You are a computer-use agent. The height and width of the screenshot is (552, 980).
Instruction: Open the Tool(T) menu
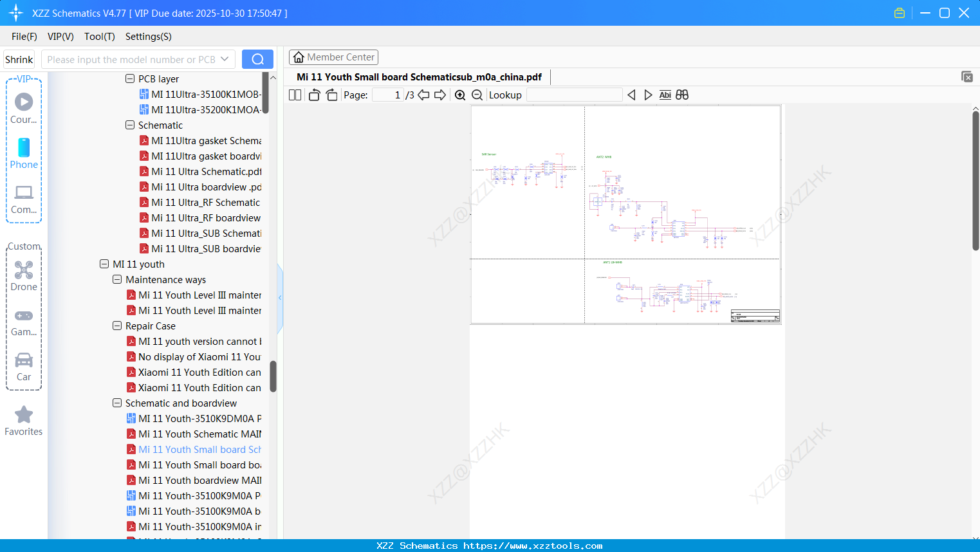click(x=100, y=37)
